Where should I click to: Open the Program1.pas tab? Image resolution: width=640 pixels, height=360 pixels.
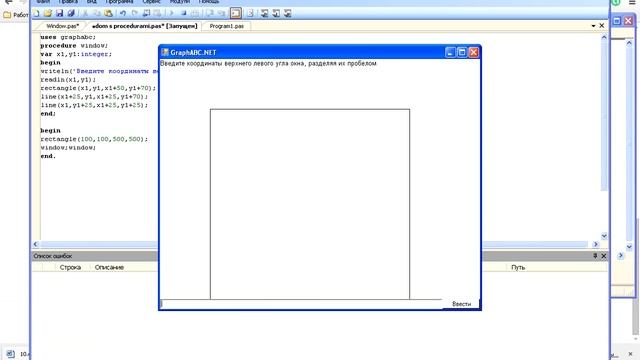(x=227, y=26)
